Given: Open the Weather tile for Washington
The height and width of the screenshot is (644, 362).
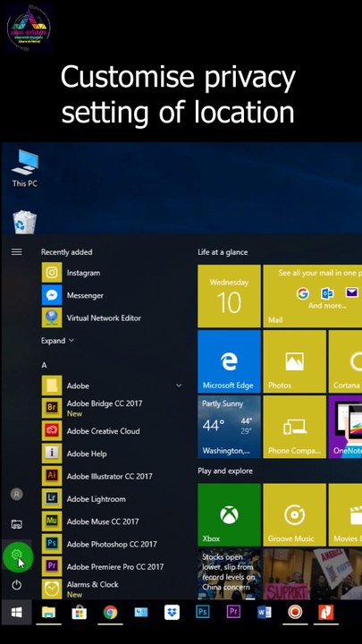Looking at the screenshot, I should (x=229, y=427).
